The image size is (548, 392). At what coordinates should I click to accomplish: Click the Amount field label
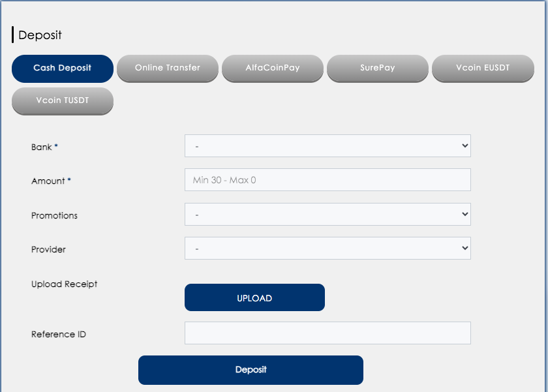coord(48,181)
